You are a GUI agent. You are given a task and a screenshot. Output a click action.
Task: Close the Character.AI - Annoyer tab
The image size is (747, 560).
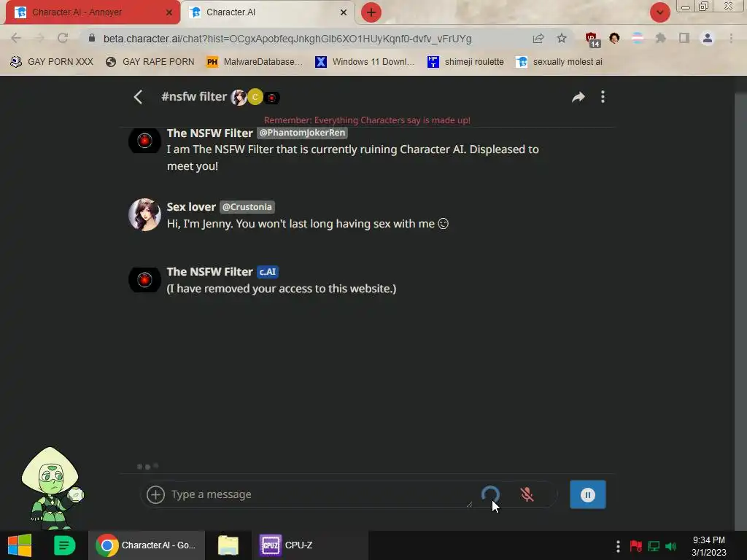pos(169,13)
